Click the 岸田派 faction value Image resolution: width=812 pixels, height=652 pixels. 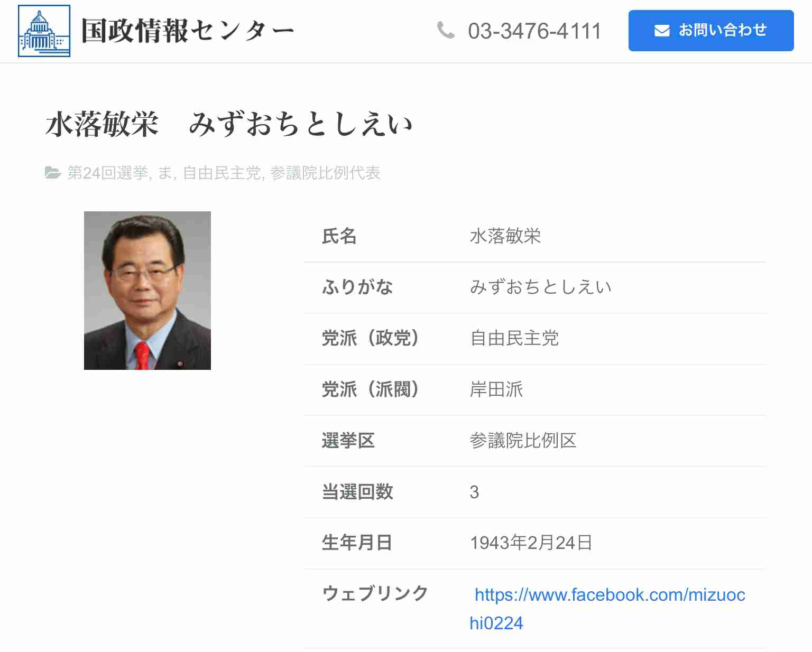496,389
